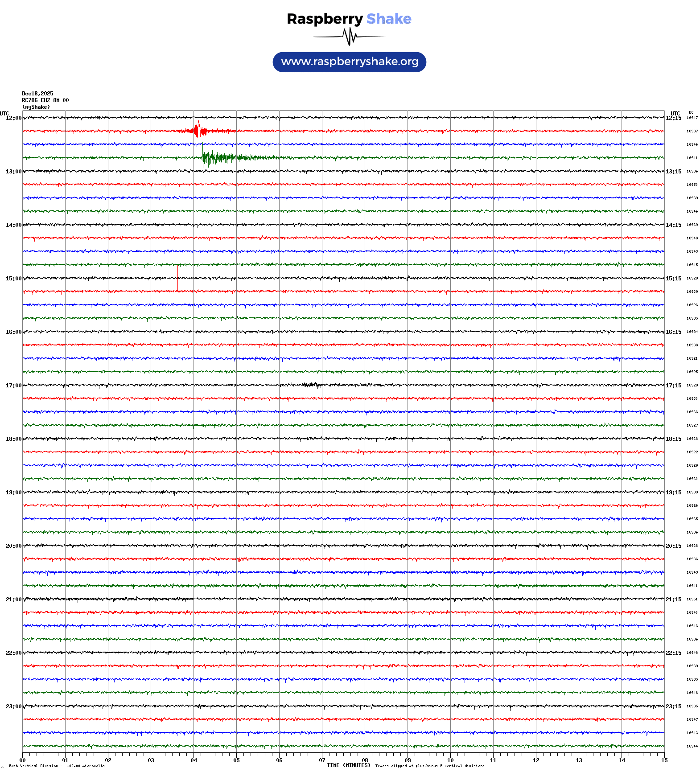Screen dimensions: 700x772
Task: Click the large red seismic event waveform
Action: tap(198, 131)
